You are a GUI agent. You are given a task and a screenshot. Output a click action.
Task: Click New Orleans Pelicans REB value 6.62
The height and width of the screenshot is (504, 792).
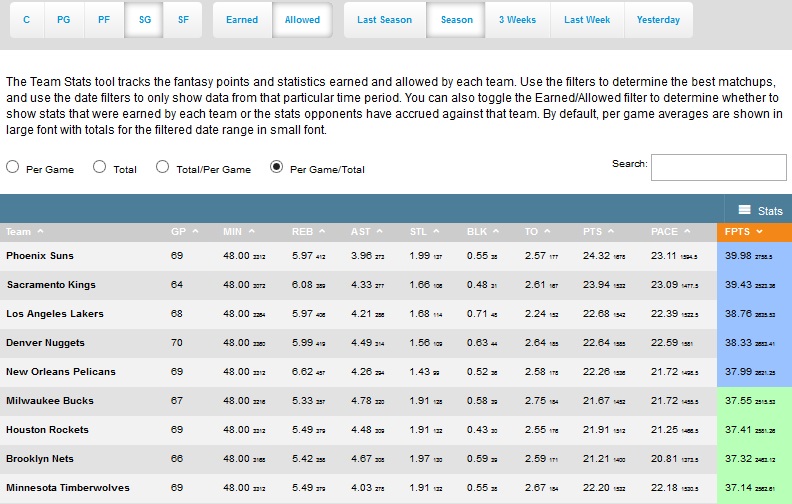(x=302, y=372)
